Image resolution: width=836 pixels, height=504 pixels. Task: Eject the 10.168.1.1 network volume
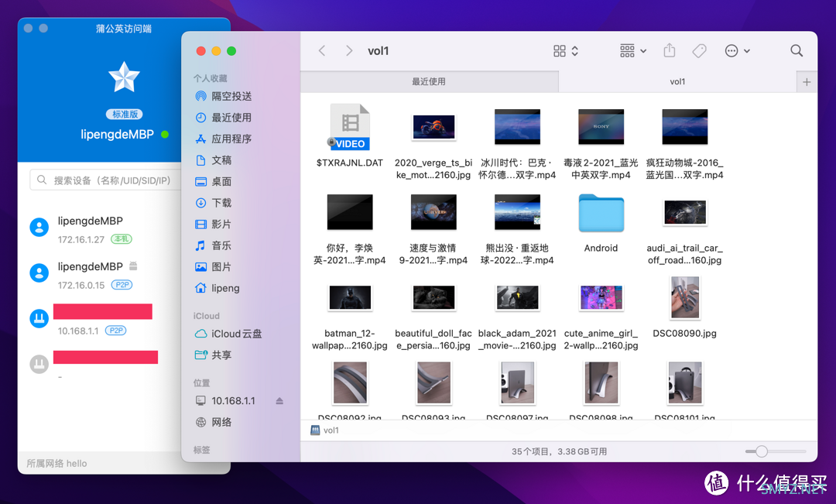pyautogui.click(x=279, y=401)
